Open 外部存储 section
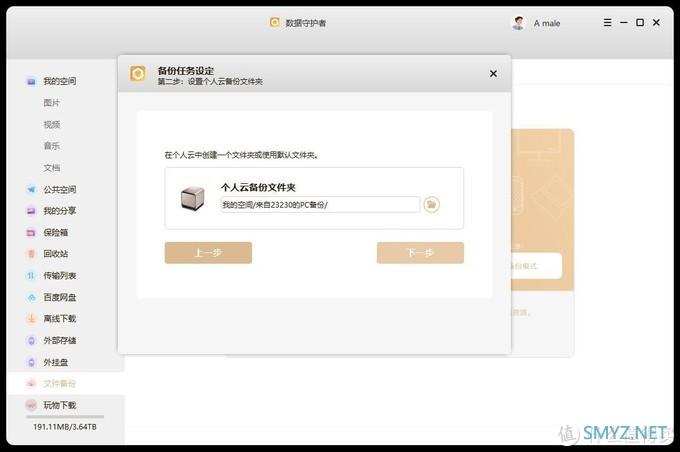The height and width of the screenshot is (452, 680). 60,341
